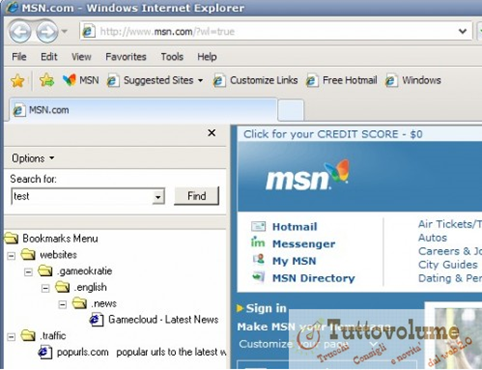Click the msn.com address bar field
Viewport: 482px width, 370px height.
coord(276,31)
